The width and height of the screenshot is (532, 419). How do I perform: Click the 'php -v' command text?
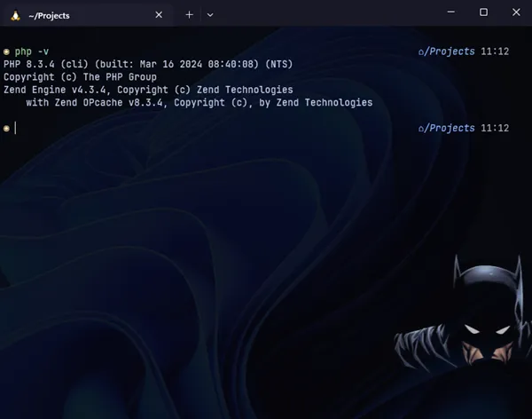pyautogui.click(x=32, y=51)
